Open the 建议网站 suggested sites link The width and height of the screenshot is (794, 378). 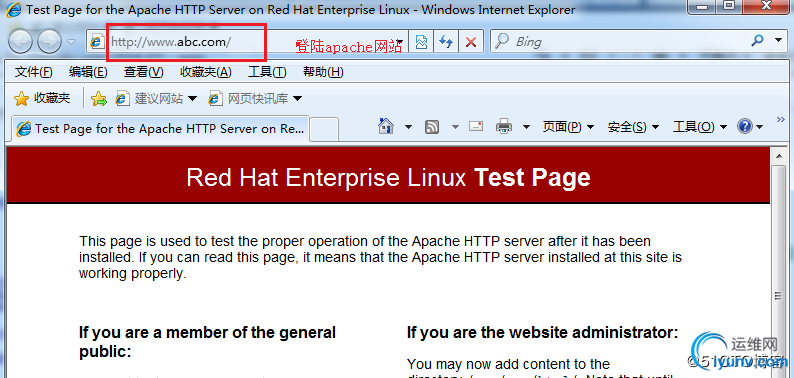click(x=149, y=99)
